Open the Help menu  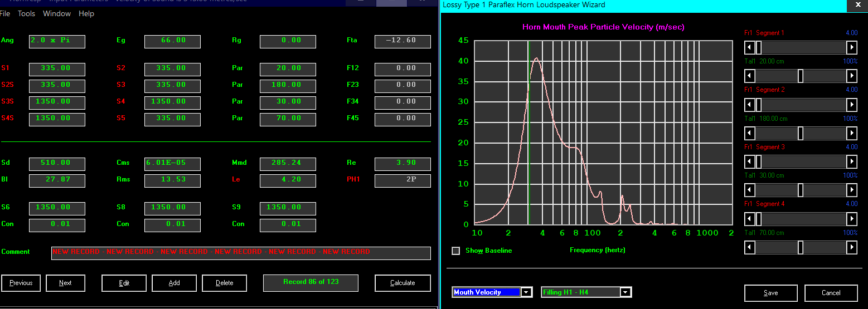(x=86, y=13)
